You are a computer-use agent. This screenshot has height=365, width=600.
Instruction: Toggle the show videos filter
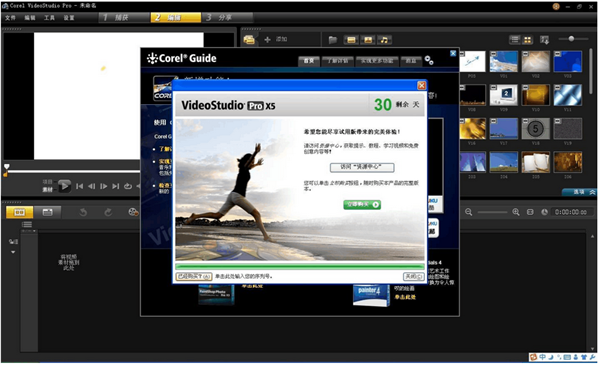point(351,40)
